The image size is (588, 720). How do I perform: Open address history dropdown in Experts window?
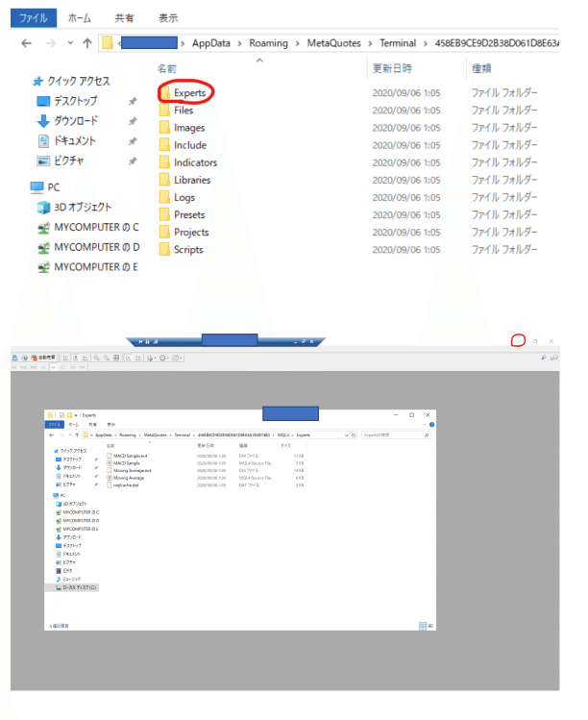point(346,434)
